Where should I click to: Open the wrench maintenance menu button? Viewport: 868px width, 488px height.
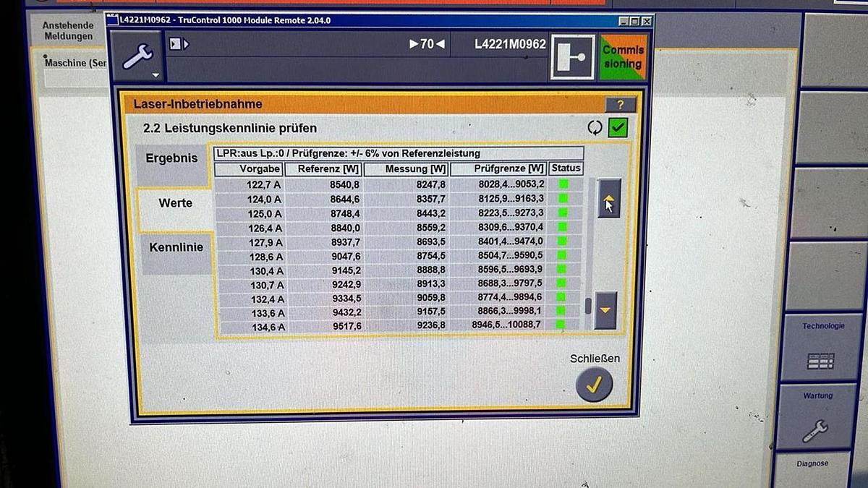(x=137, y=57)
